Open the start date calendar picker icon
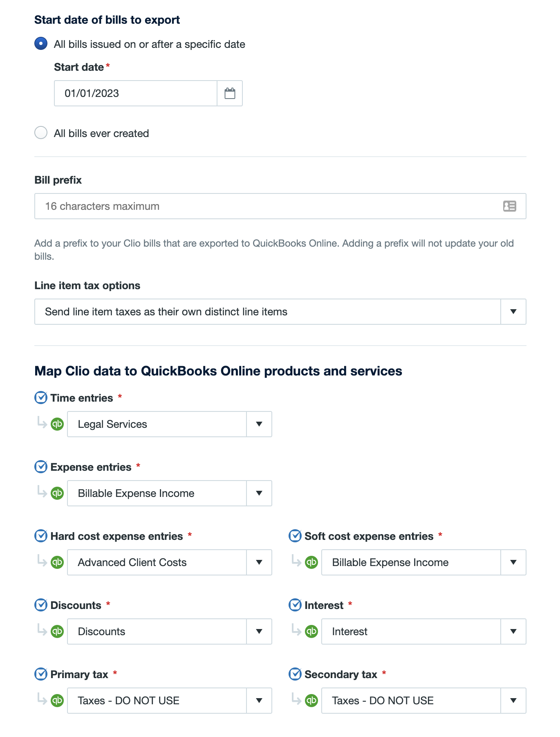The width and height of the screenshot is (560, 737). coord(230,93)
